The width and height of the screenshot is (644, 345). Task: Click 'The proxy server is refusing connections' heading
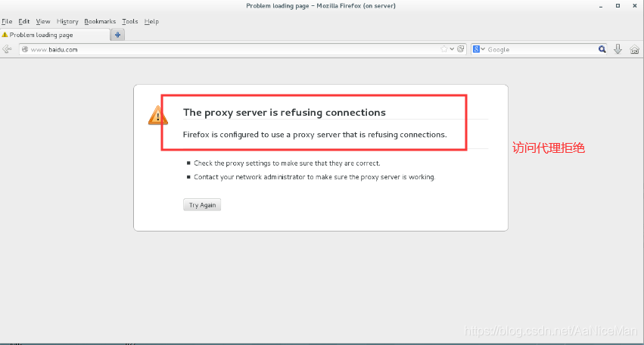(285, 113)
